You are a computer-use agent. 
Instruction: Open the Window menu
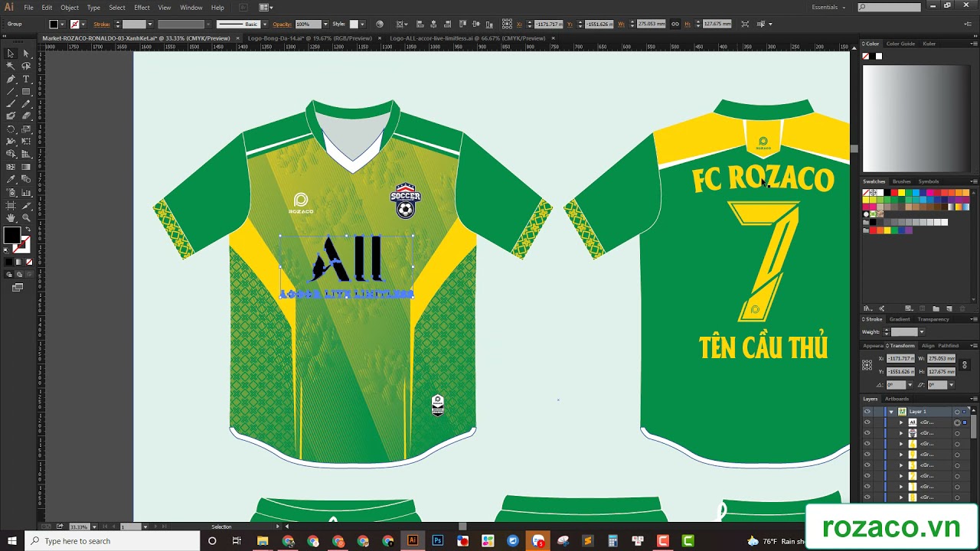191,7
